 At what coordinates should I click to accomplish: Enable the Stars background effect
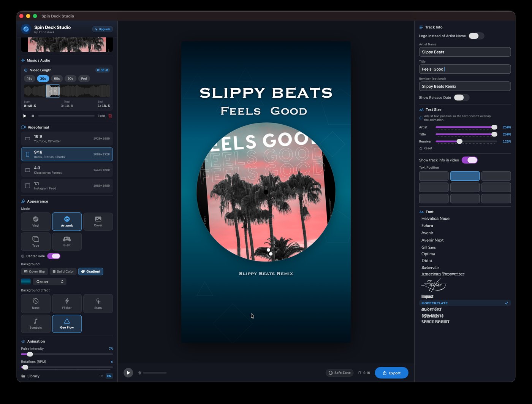point(98,303)
